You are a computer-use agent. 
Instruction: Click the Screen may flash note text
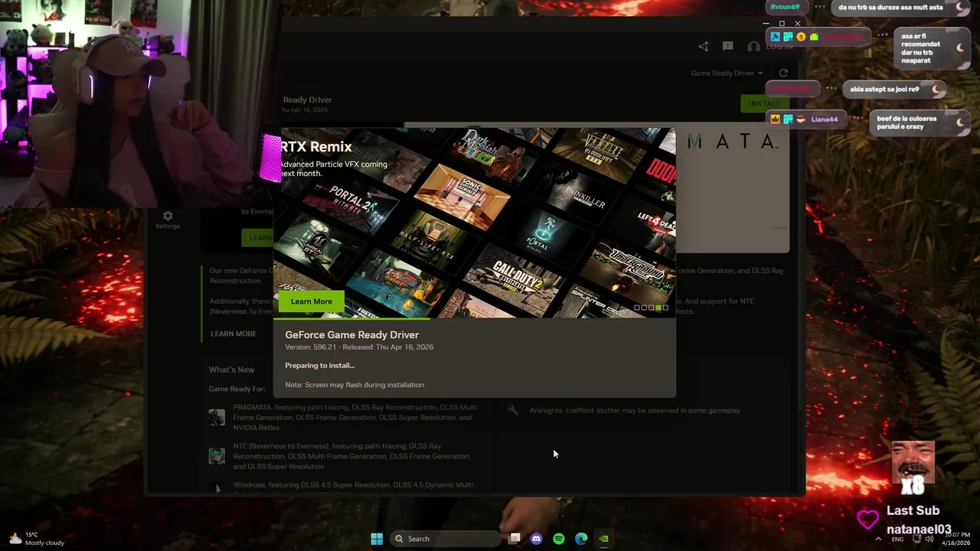click(x=355, y=385)
